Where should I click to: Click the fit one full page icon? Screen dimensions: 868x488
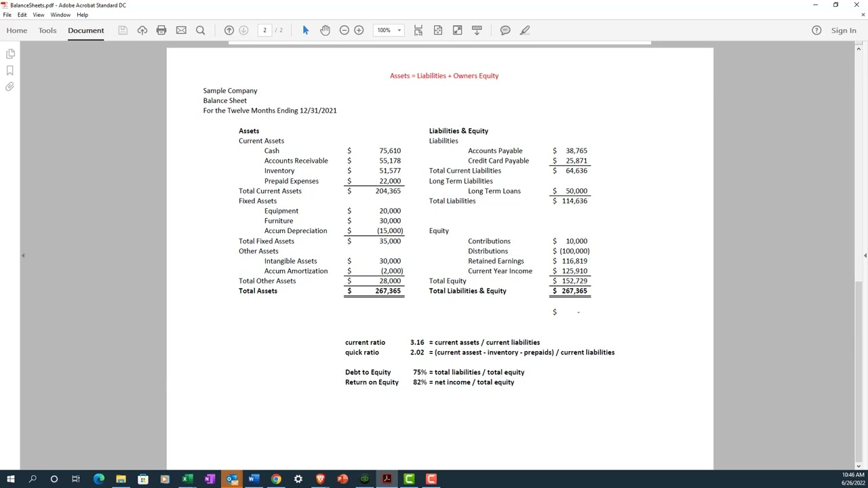click(438, 30)
